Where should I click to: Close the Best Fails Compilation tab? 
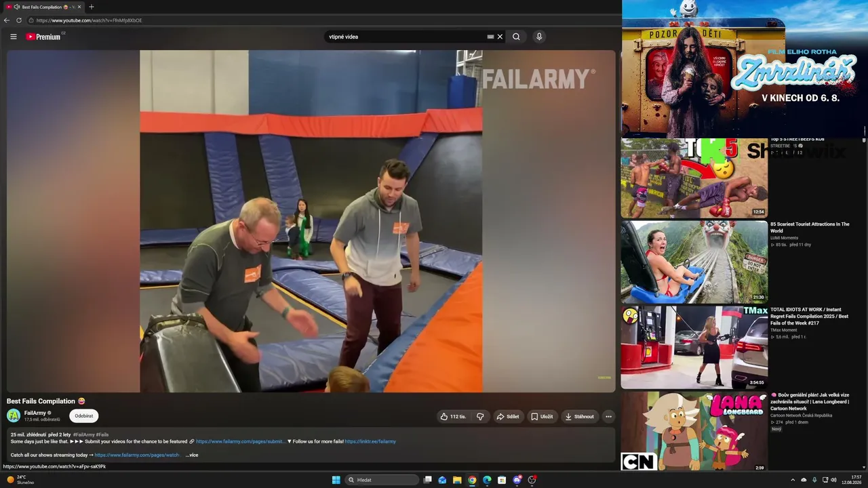[x=79, y=7]
